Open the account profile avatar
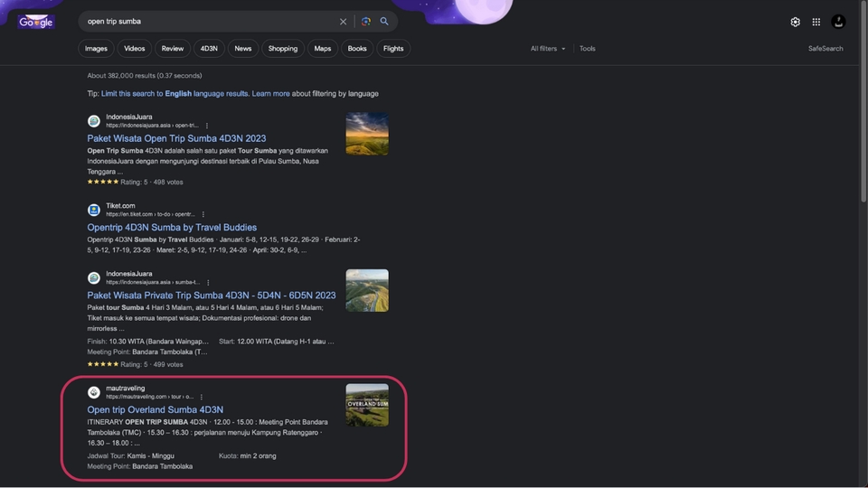 point(838,22)
